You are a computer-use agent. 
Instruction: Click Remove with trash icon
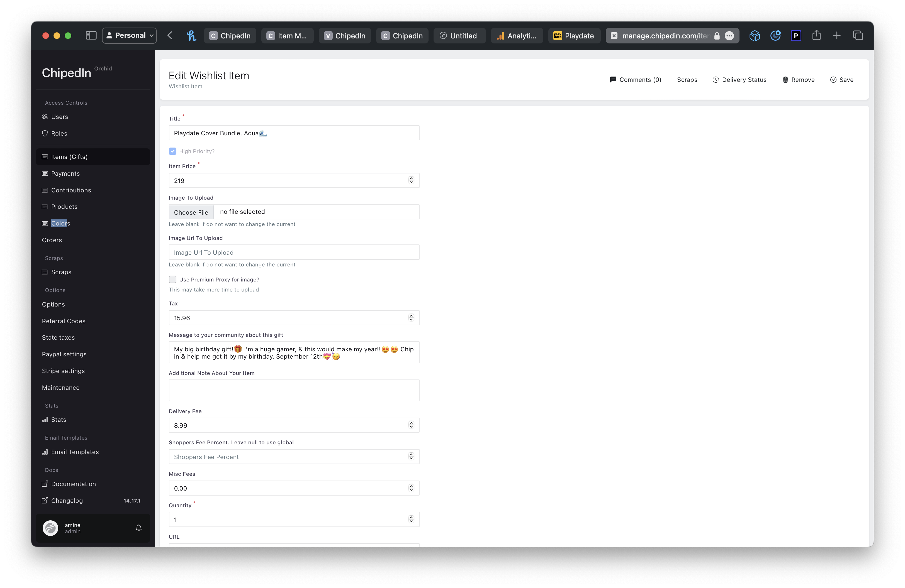click(x=798, y=80)
